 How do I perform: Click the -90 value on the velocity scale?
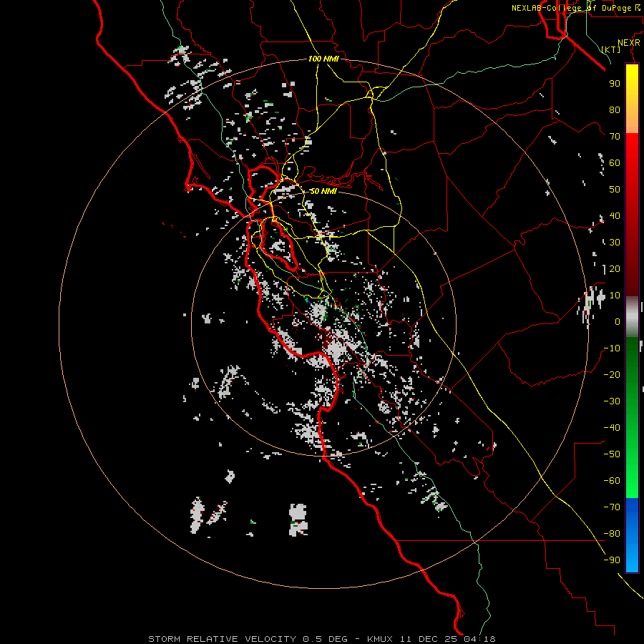[612, 560]
